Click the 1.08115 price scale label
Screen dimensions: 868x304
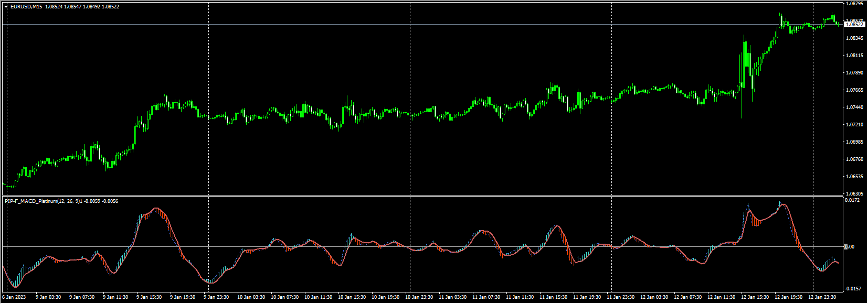coord(855,56)
